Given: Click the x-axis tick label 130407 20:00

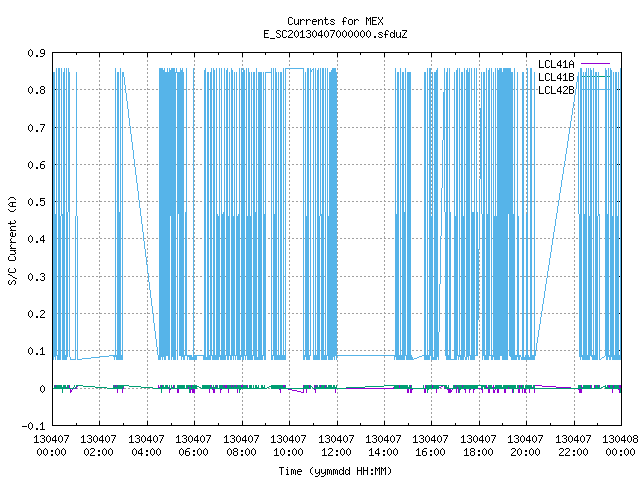Looking at the screenshot, I should 525,446.
